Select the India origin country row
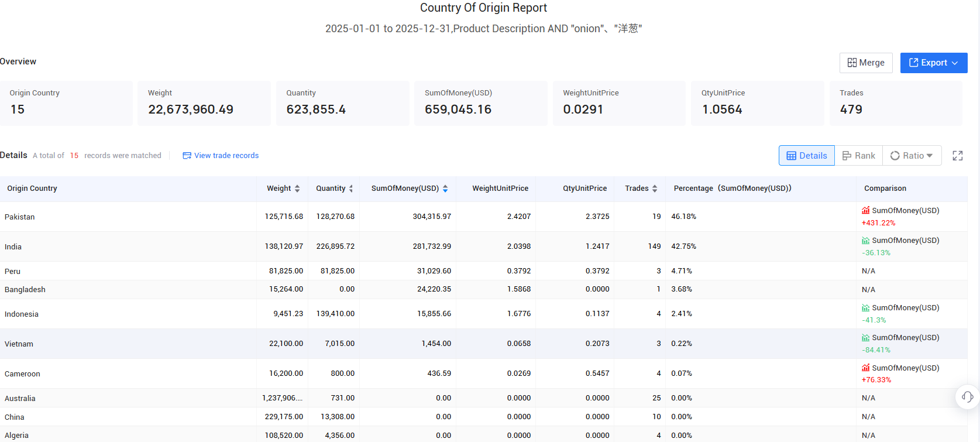Viewport: 980px width, 442px height. pos(483,246)
